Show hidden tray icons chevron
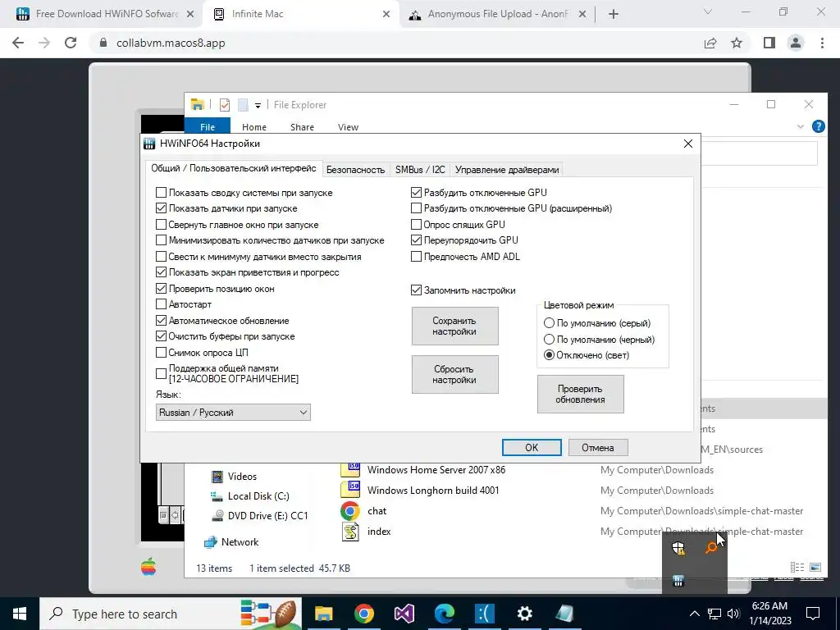 [x=694, y=614]
